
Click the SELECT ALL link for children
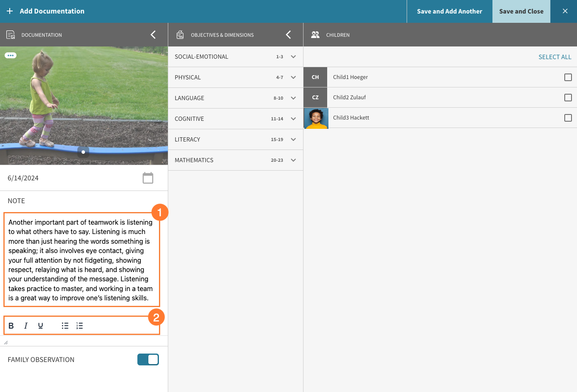pyautogui.click(x=555, y=56)
